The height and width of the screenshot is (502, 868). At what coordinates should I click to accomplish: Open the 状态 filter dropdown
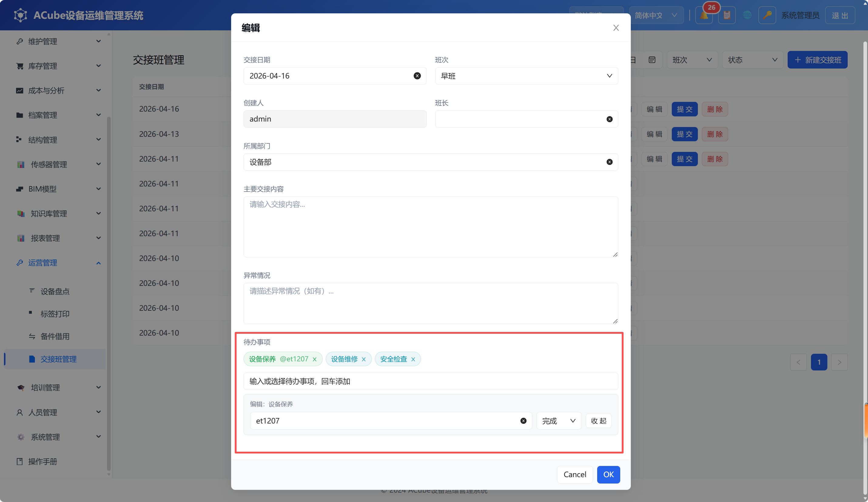(x=753, y=60)
